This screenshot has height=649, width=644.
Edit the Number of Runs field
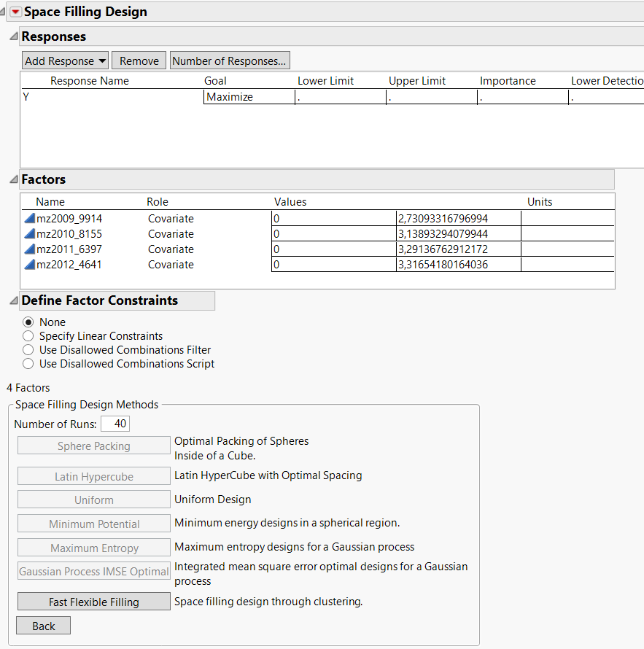click(115, 423)
